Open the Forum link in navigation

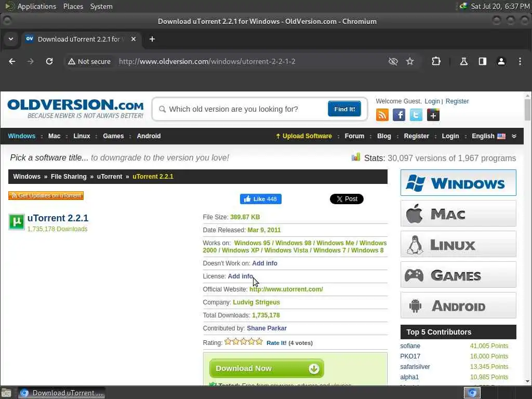(x=354, y=136)
